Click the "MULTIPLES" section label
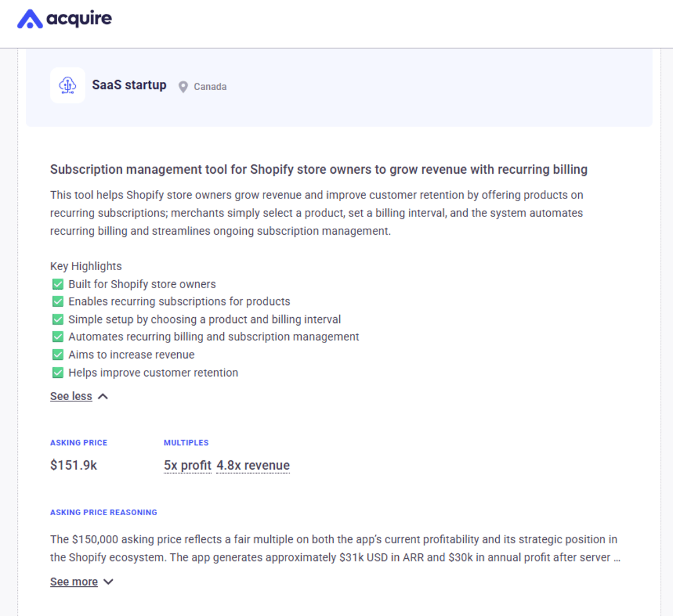 [x=186, y=442]
